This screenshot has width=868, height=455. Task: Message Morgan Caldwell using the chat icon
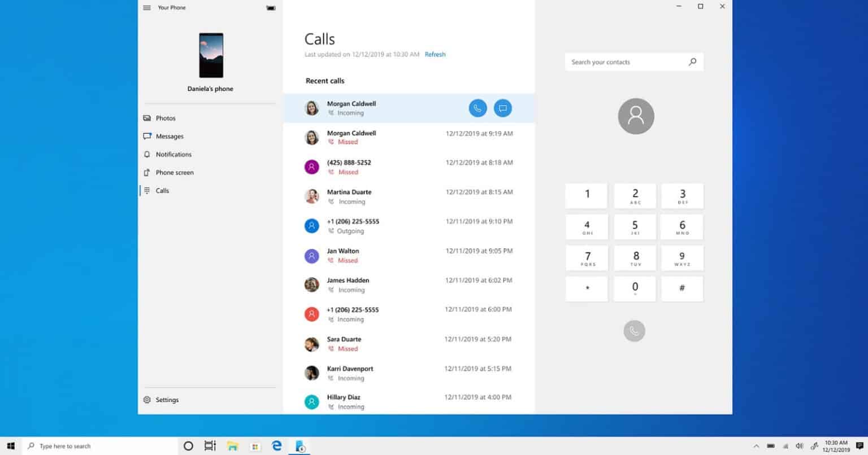click(502, 108)
